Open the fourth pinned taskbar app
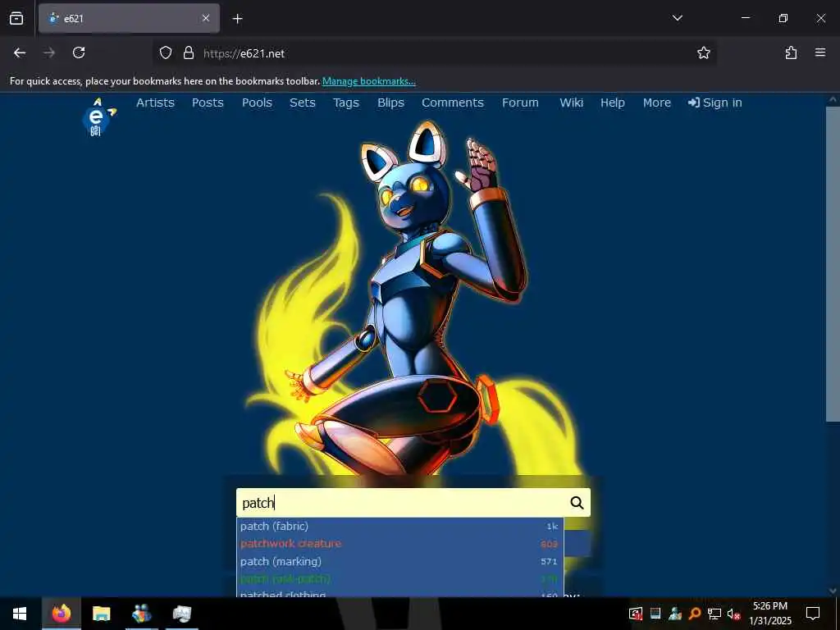The height and width of the screenshot is (630, 840). point(182,614)
